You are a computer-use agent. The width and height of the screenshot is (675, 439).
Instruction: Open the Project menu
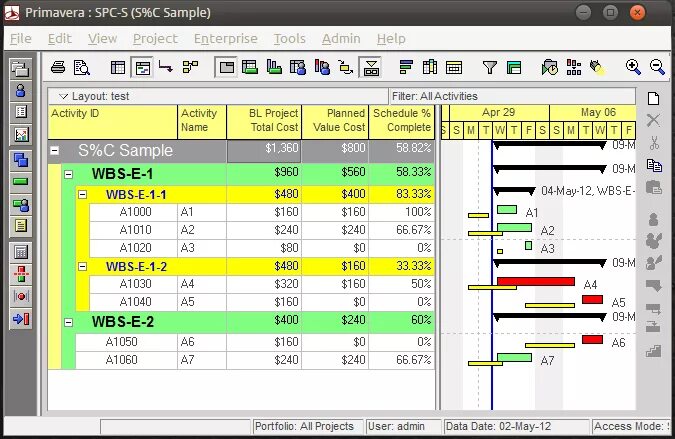155,39
